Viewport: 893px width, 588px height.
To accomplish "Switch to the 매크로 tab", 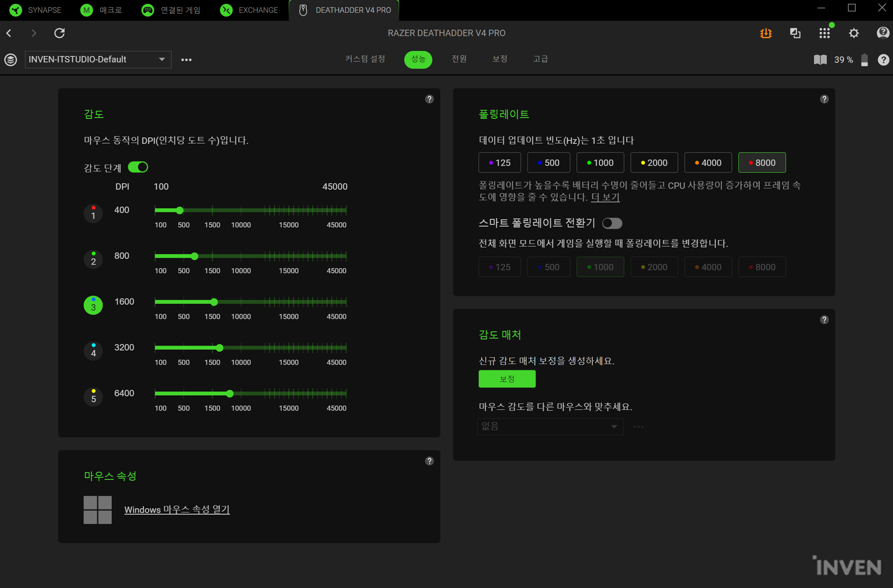I will point(101,10).
